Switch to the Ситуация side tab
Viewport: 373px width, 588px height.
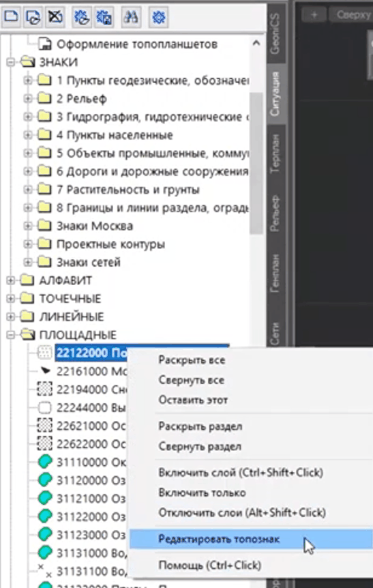click(x=276, y=93)
